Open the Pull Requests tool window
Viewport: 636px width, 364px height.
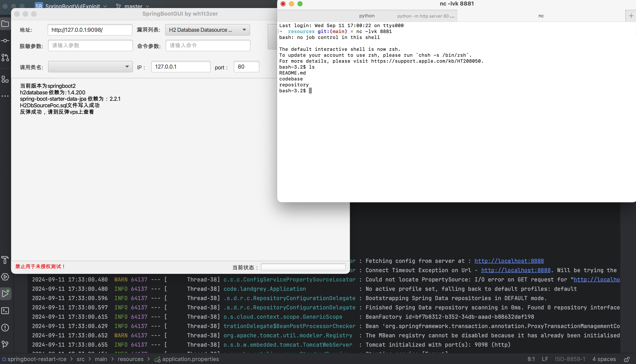5,58
